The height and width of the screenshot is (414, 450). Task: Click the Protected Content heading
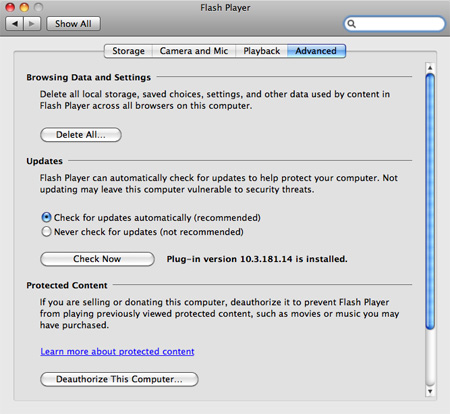[x=67, y=285]
